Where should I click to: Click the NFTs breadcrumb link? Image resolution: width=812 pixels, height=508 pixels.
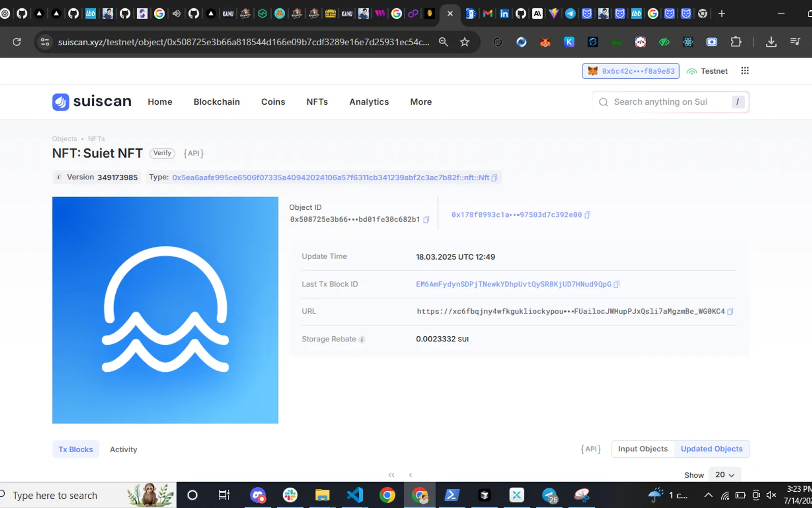tap(96, 139)
